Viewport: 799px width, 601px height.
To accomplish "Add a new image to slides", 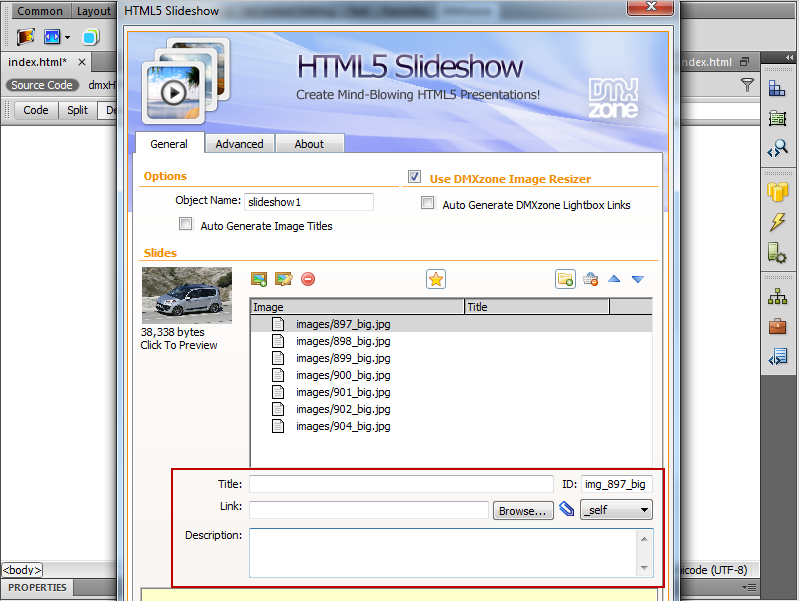I will click(x=259, y=279).
